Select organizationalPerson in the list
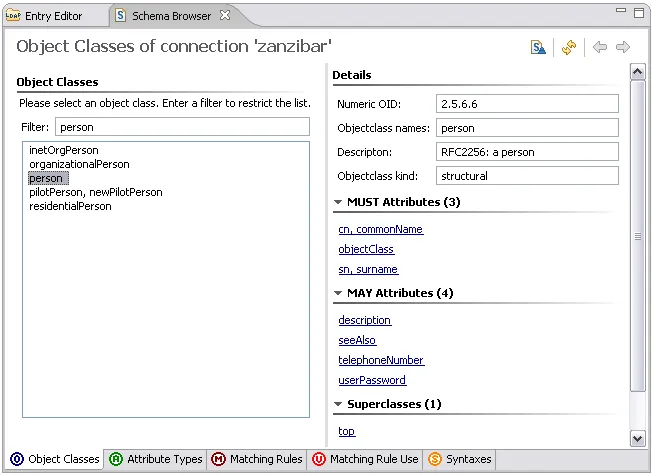This screenshot has width=653, height=475. click(x=79, y=164)
